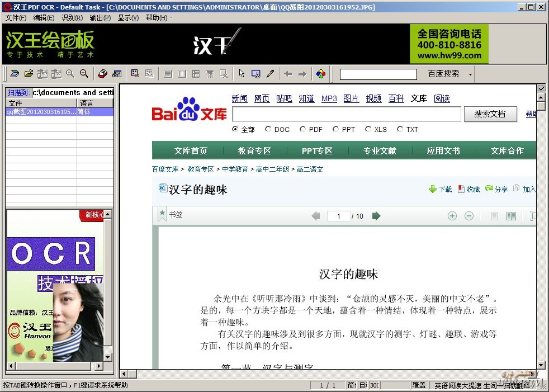Screen dimensions: 549x392
Task: Click the scan document toolbar icon
Action: pyautogui.click(x=15, y=74)
